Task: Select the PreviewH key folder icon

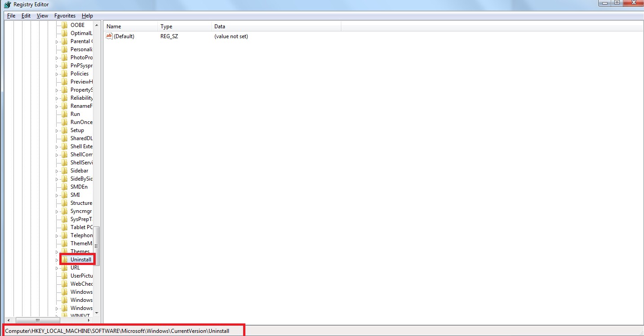Action: point(65,82)
